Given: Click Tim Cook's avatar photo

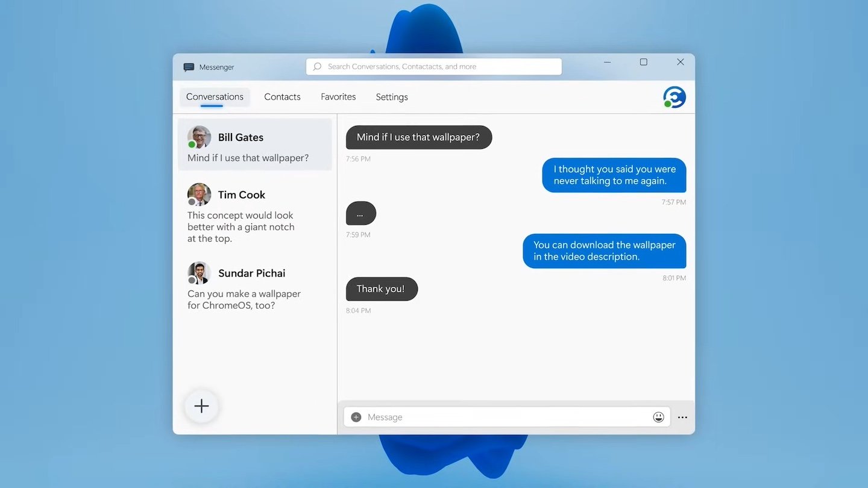Looking at the screenshot, I should coord(199,195).
